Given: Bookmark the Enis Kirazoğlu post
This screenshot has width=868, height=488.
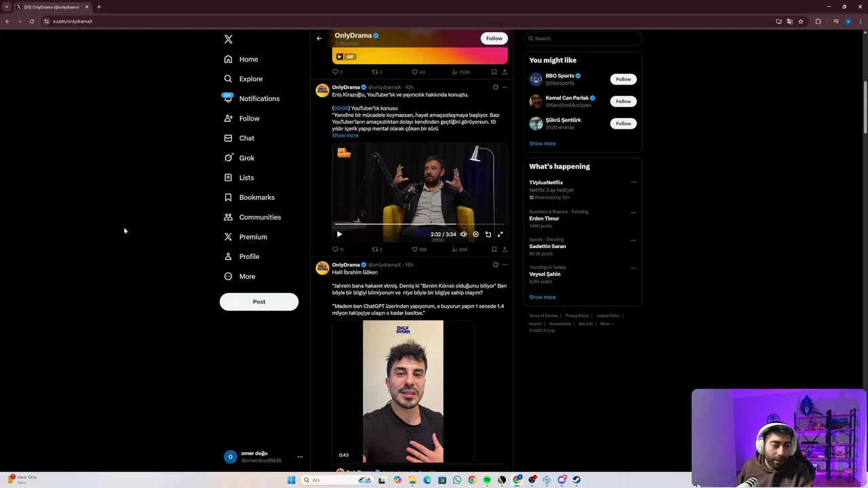Looking at the screenshot, I should (494, 249).
